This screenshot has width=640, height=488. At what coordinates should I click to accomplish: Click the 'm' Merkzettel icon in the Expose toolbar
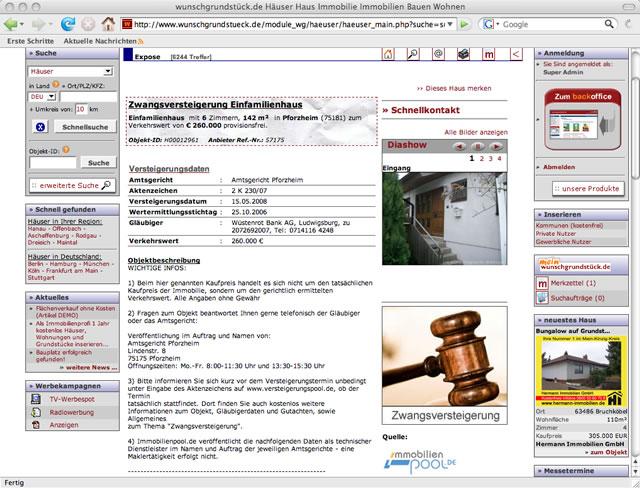pyautogui.click(x=488, y=54)
